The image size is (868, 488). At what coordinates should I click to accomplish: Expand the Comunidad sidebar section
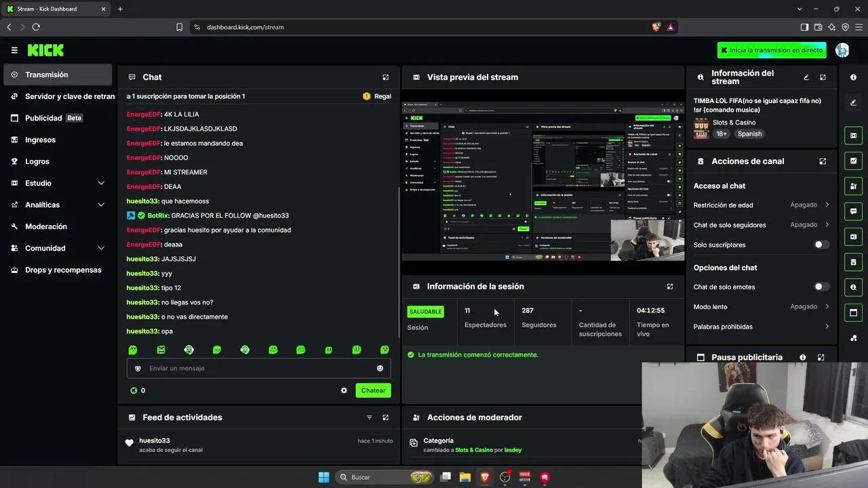point(58,248)
